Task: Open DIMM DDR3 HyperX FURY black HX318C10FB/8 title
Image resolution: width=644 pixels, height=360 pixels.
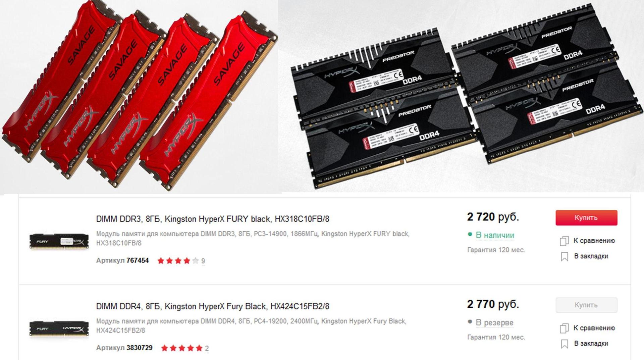Action: point(213,219)
